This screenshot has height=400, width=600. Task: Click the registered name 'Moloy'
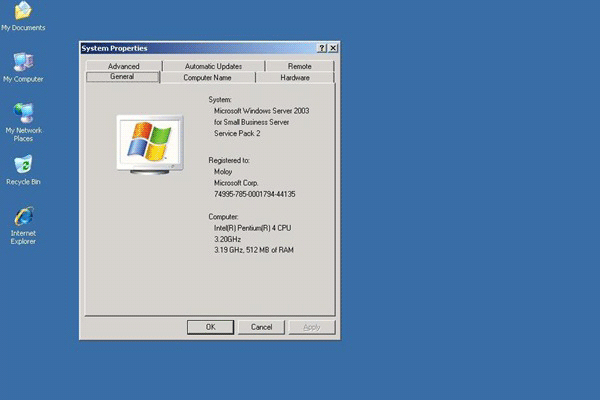pos(223,171)
